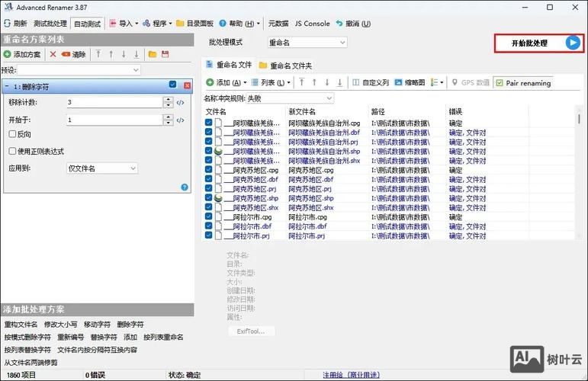Open the 批处理模式 dropdown
The image size is (588, 381).
[x=307, y=43]
